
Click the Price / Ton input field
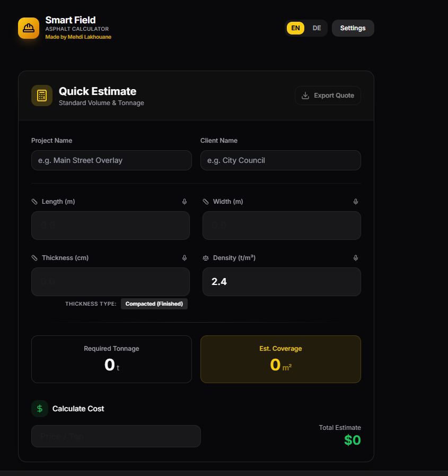pyautogui.click(x=116, y=436)
